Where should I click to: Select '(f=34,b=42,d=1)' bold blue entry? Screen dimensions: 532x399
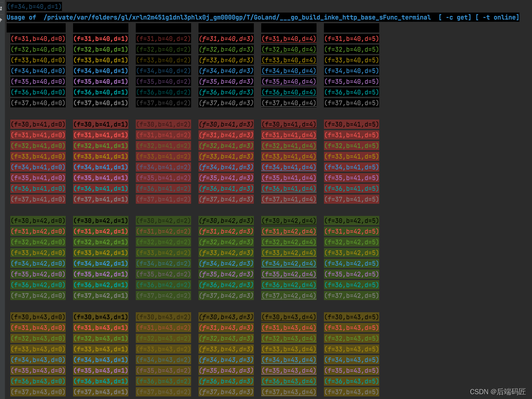point(101,264)
